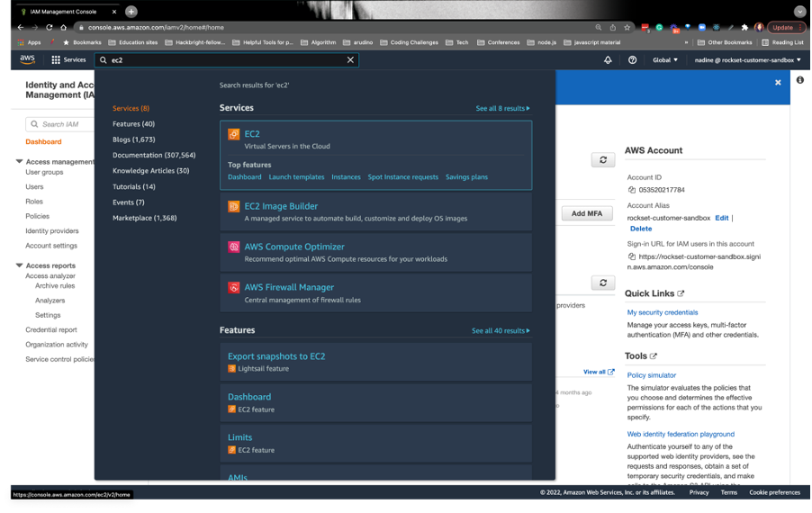Open the IAM Dashboard sidebar item
Image resolution: width=812 pixels, height=513 pixels.
(43, 141)
